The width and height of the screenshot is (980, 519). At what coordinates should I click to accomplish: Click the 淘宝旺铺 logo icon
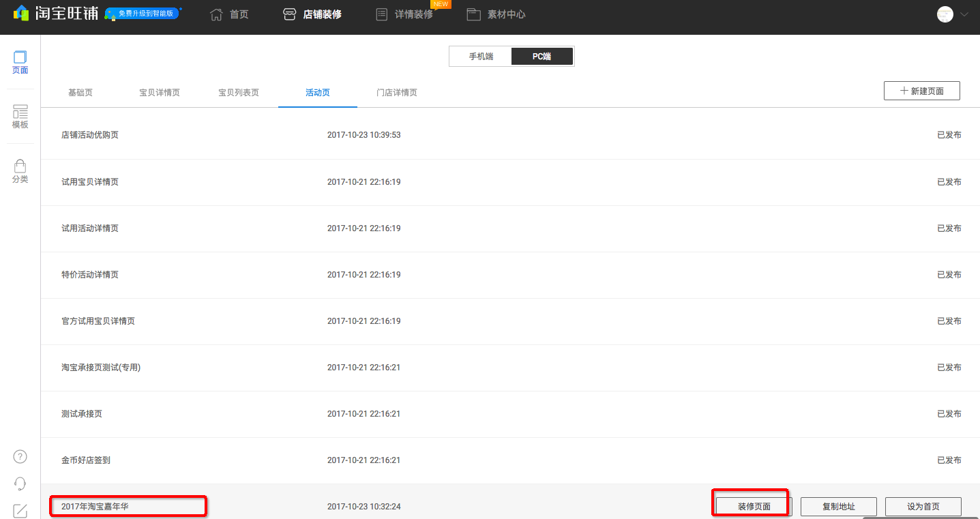point(21,14)
